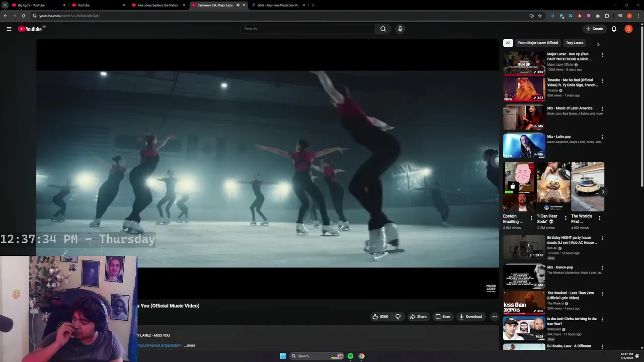
Task: Select the Tory Lanez filter chip
Action: (575, 43)
